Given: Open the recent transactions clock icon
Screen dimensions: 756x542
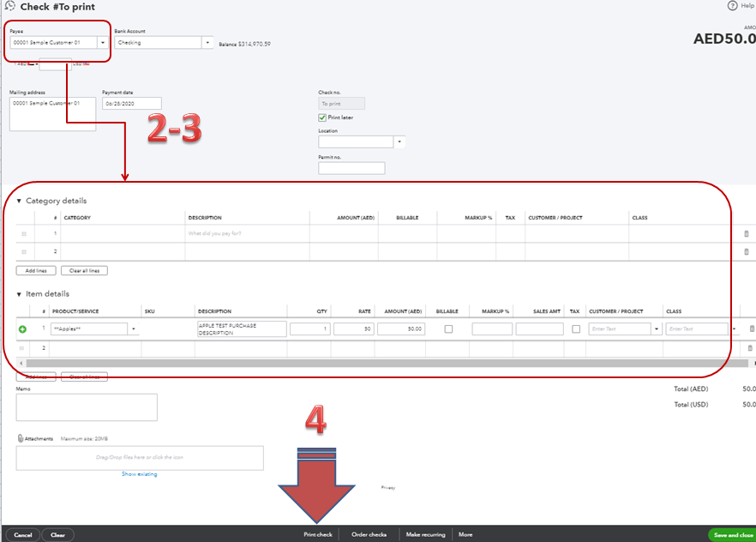Looking at the screenshot, I should click(9, 6).
